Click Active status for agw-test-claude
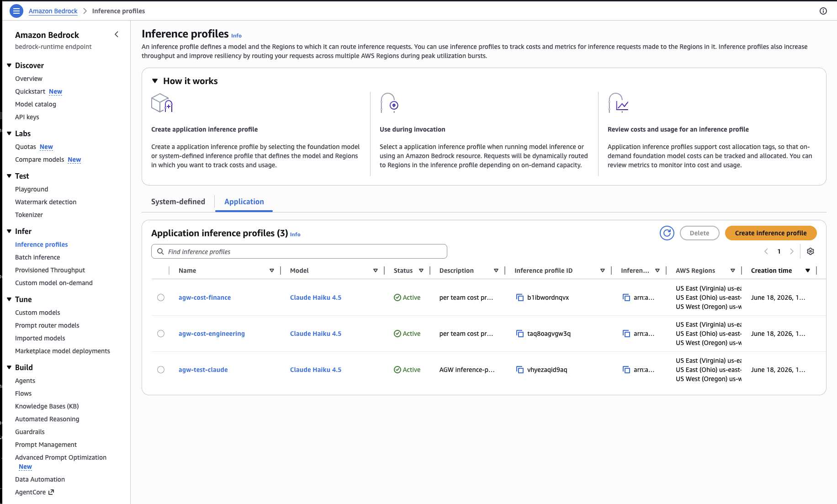The image size is (837, 504). [x=407, y=370]
